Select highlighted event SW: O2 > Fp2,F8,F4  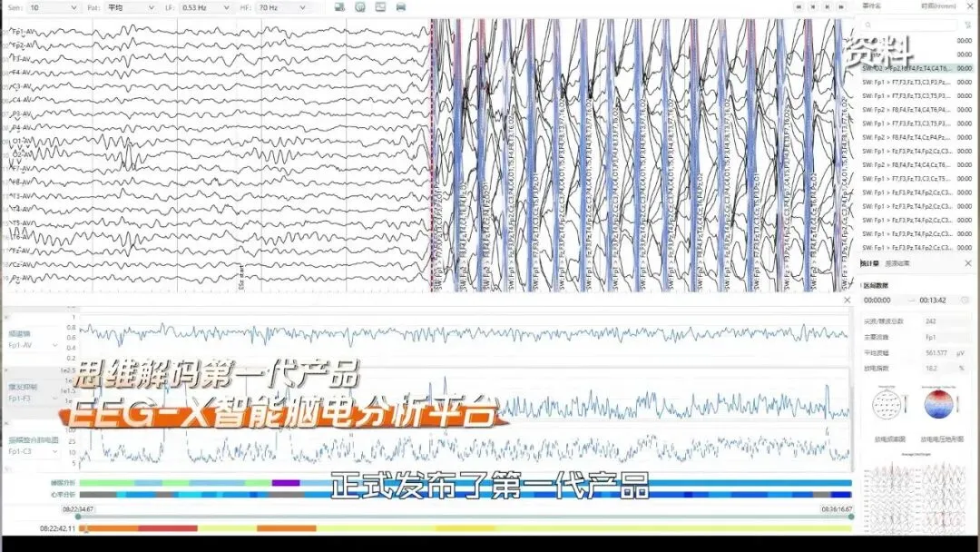click(x=916, y=68)
